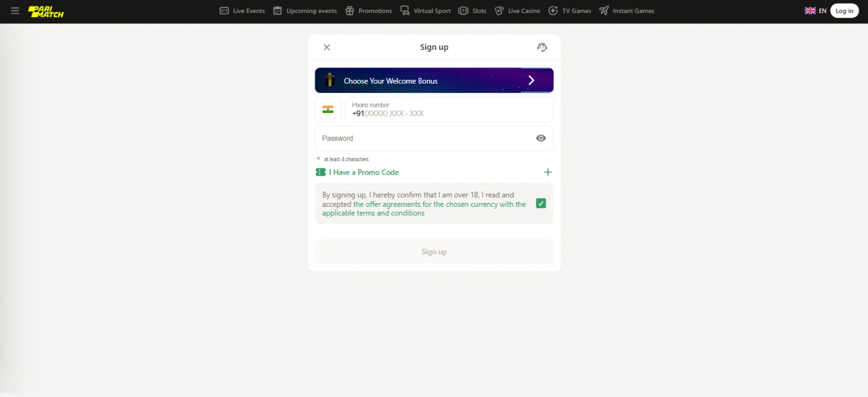Click the Promotions gift icon
Screen dimensions: 868x397
pos(349,11)
